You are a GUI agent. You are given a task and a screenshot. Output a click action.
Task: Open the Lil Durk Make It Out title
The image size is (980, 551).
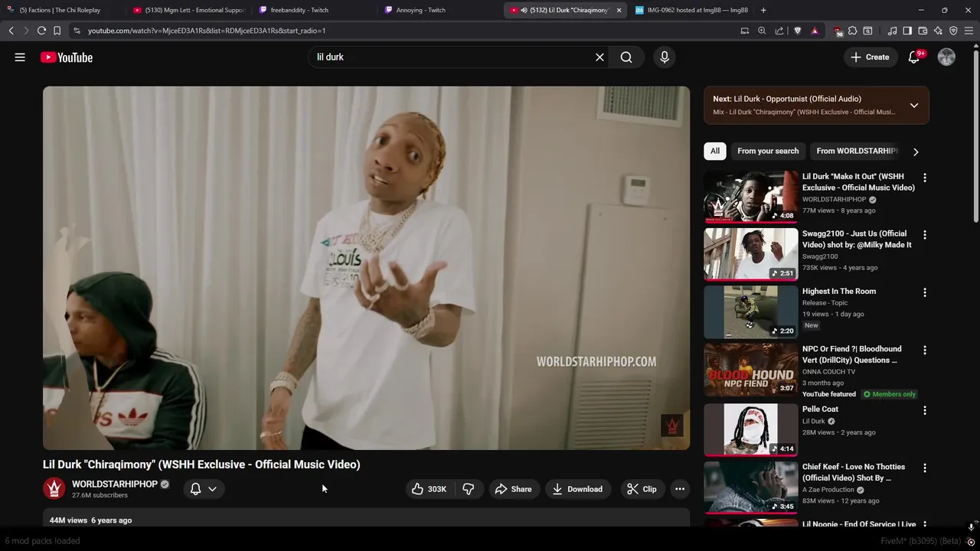tap(858, 182)
